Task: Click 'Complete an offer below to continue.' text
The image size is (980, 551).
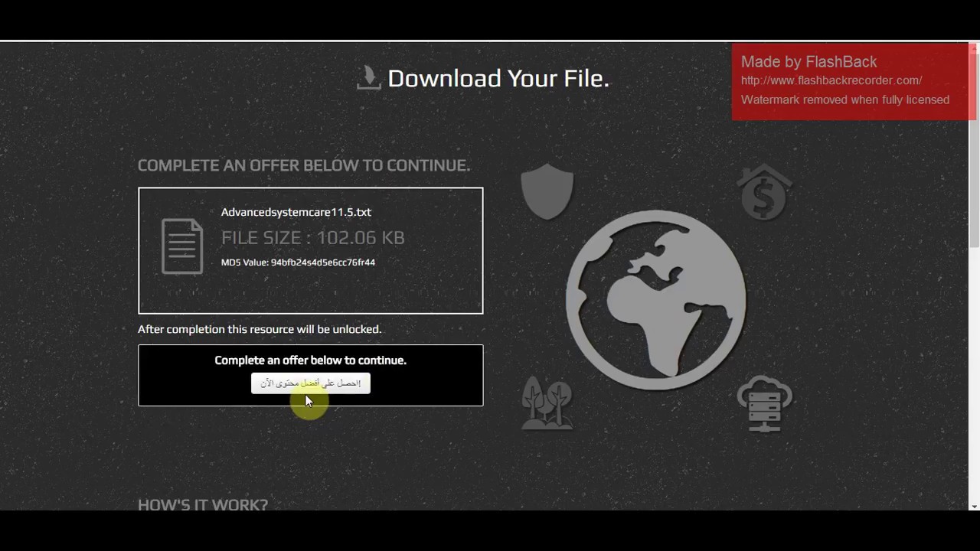Action: pos(310,360)
